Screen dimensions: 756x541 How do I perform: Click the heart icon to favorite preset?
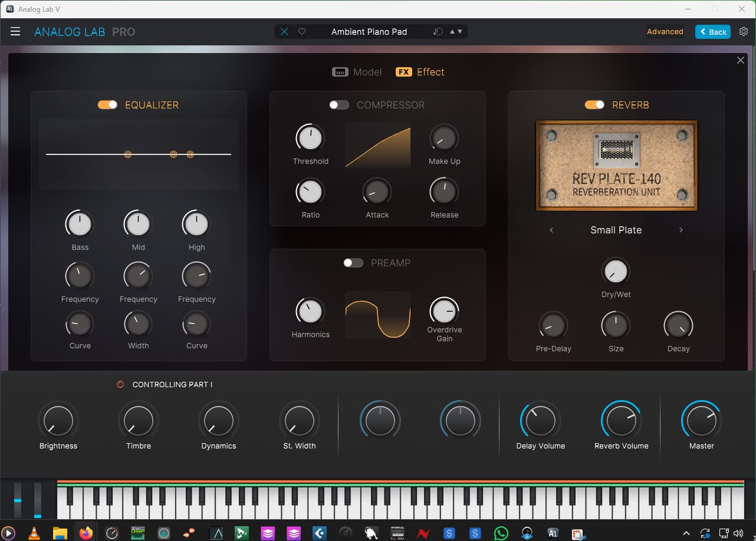(302, 32)
